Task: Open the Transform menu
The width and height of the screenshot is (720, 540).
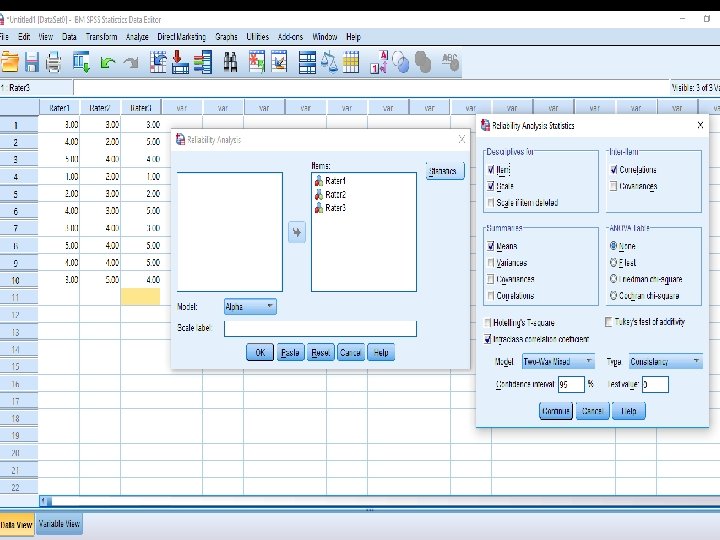Action: point(101,37)
